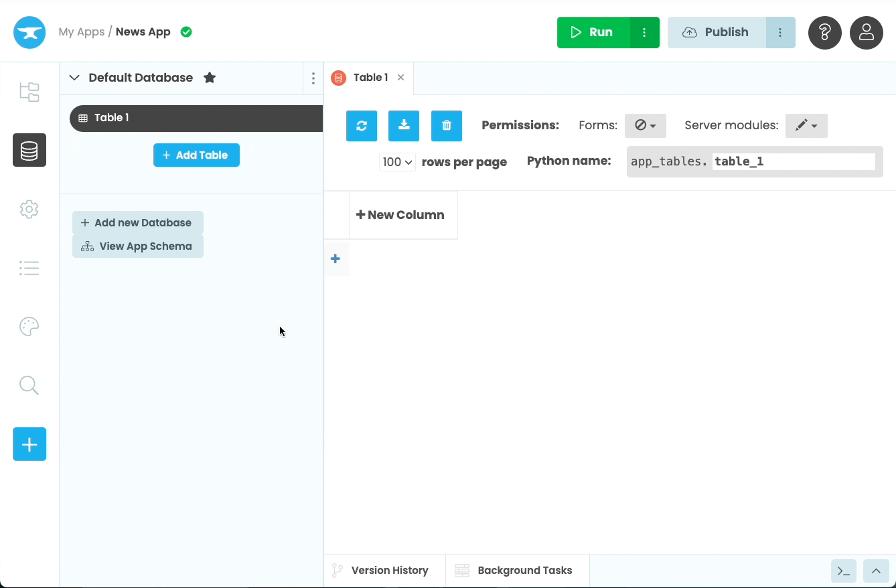Click the Add Table button
This screenshot has height=588, width=896.
pyautogui.click(x=196, y=155)
